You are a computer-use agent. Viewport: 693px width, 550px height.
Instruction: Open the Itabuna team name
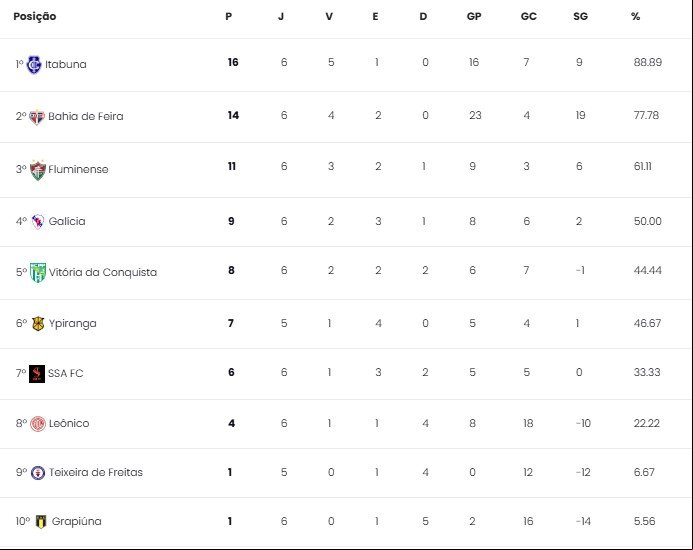(x=66, y=65)
